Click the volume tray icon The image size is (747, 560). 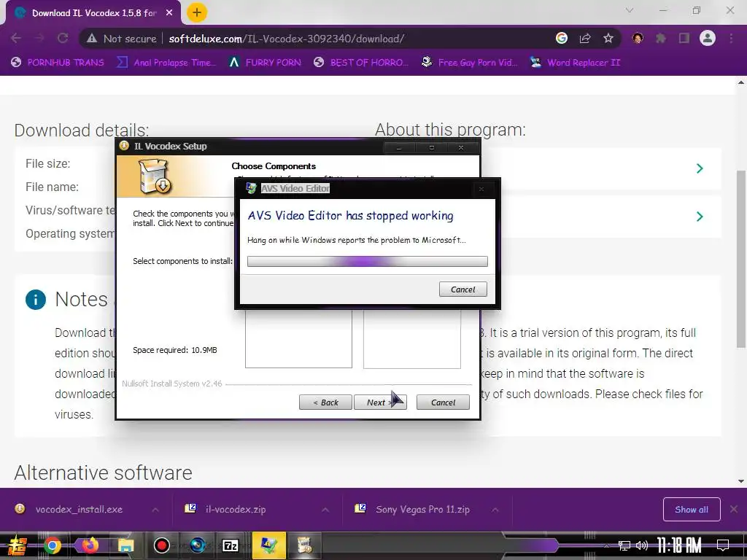point(642,545)
